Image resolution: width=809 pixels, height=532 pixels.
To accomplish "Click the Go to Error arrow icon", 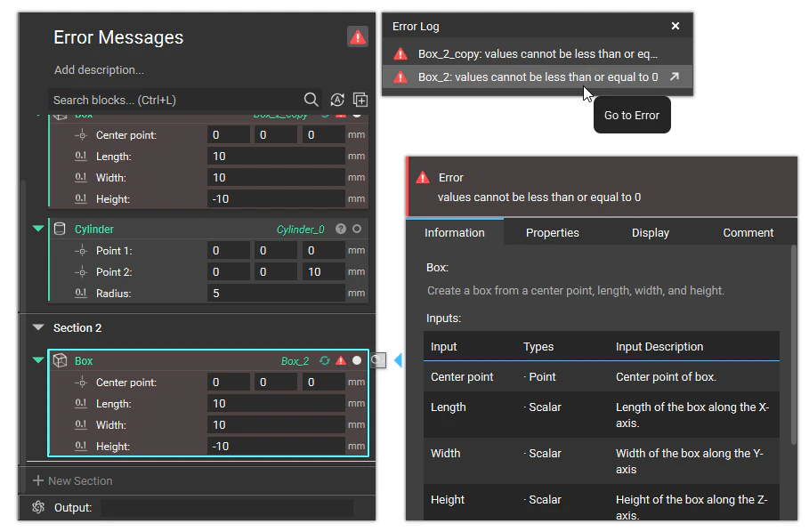I will [675, 77].
